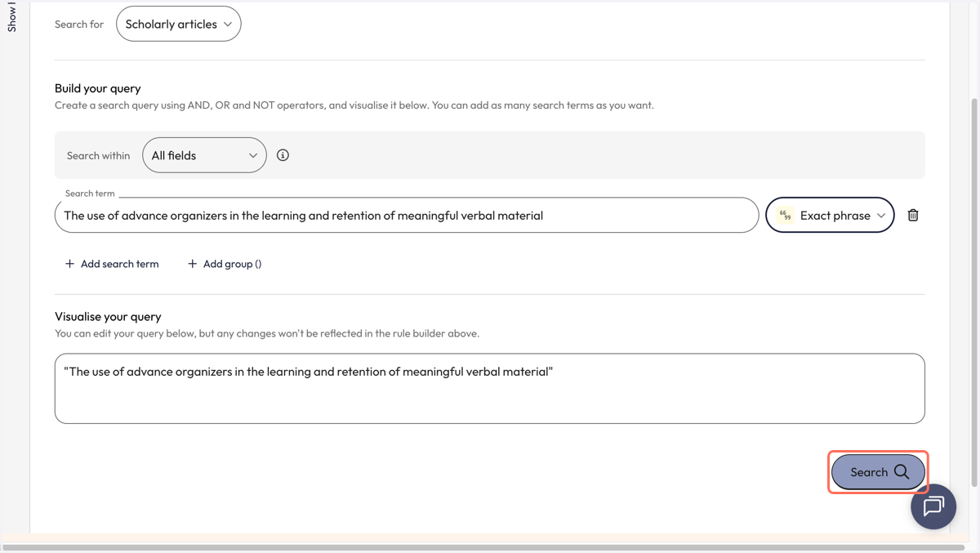Click the Search within label
Viewport: 980px width, 553px height.
(x=98, y=155)
